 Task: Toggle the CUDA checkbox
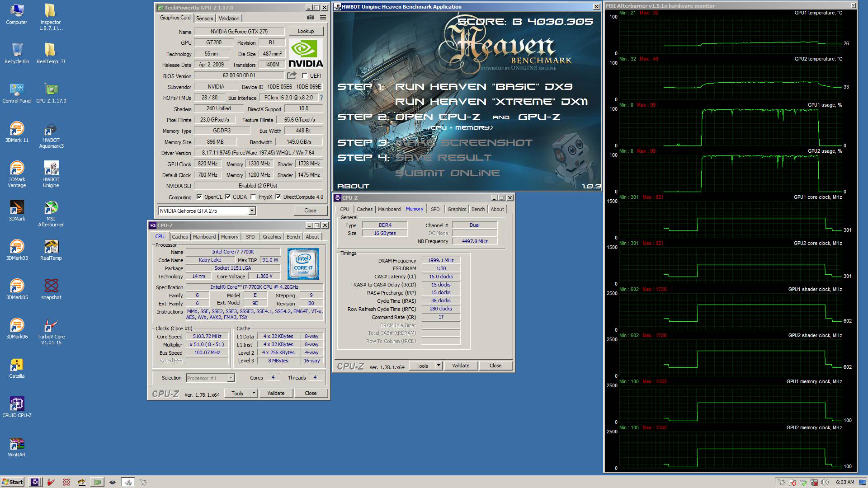point(228,197)
